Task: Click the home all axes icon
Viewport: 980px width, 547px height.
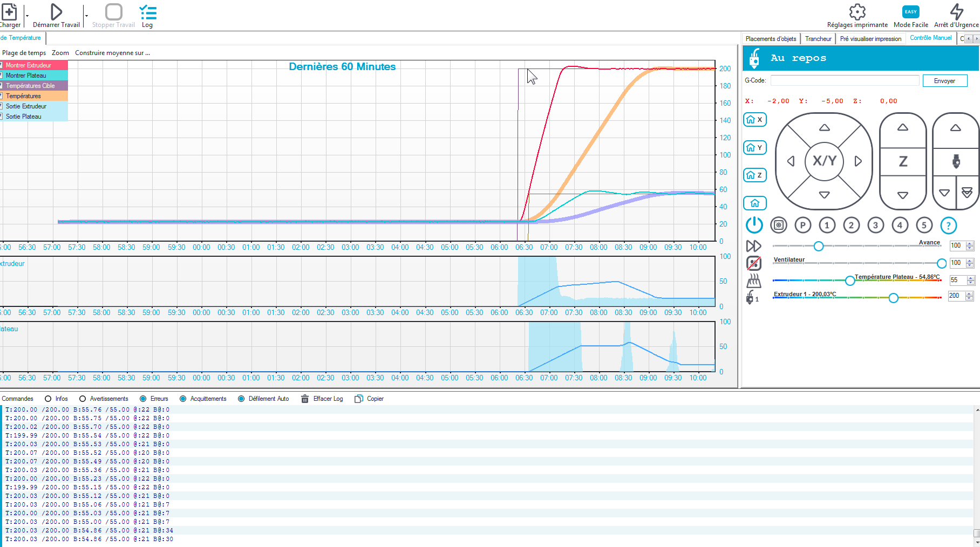Action: click(754, 203)
